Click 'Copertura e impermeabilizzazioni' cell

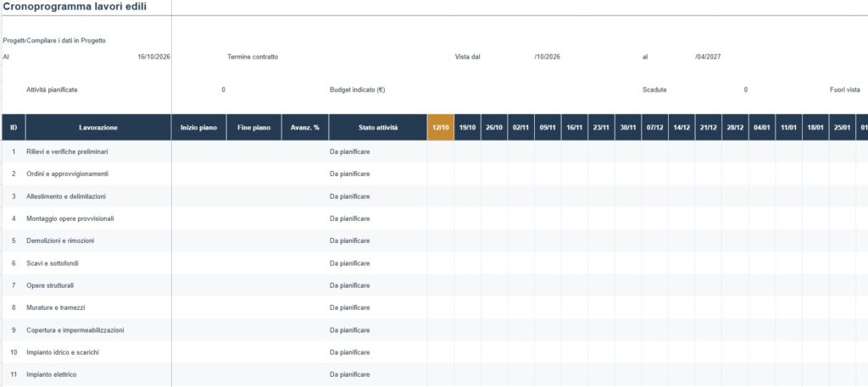(98, 330)
